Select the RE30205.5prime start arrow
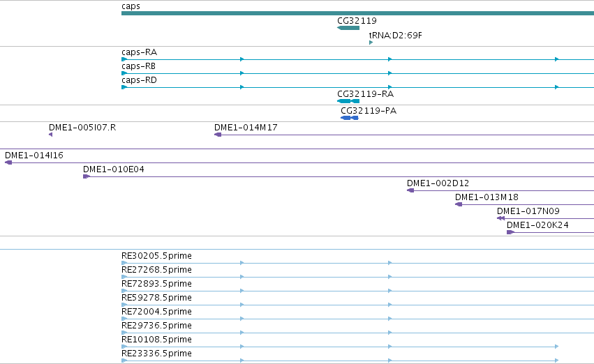 [124, 263]
